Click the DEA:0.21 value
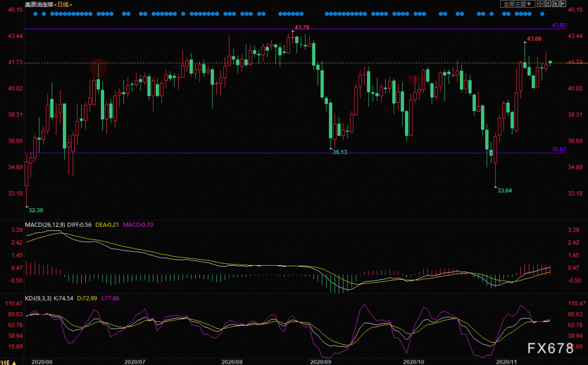Viewport: 588px width, 365px height. click(107, 225)
